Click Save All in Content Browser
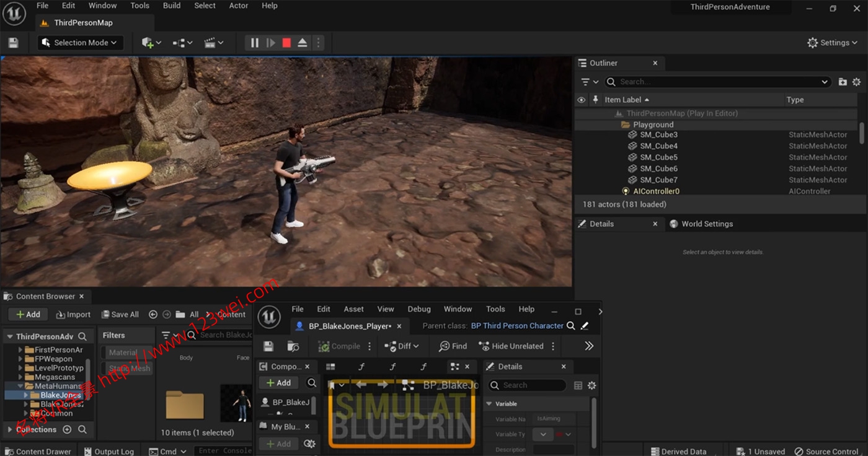The image size is (868, 456). 120,314
